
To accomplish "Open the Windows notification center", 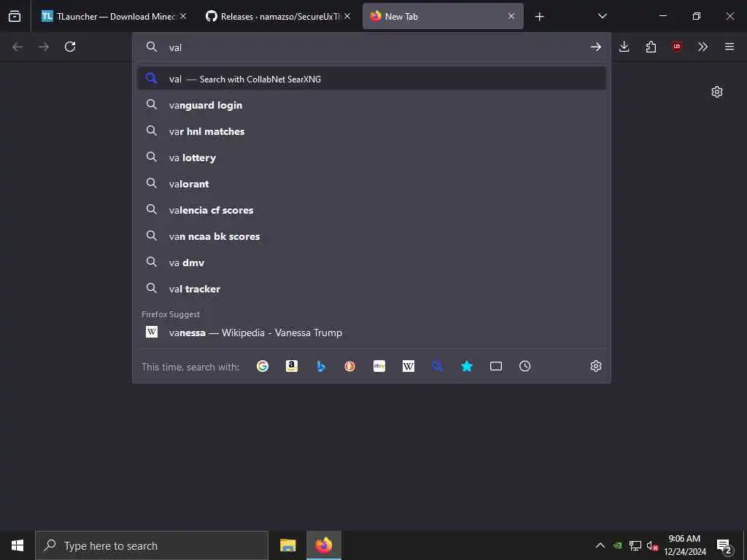I will 724,545.
